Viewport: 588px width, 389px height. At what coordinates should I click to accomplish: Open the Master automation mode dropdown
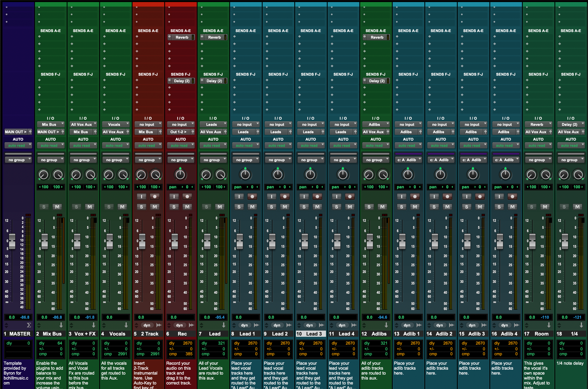18,145
